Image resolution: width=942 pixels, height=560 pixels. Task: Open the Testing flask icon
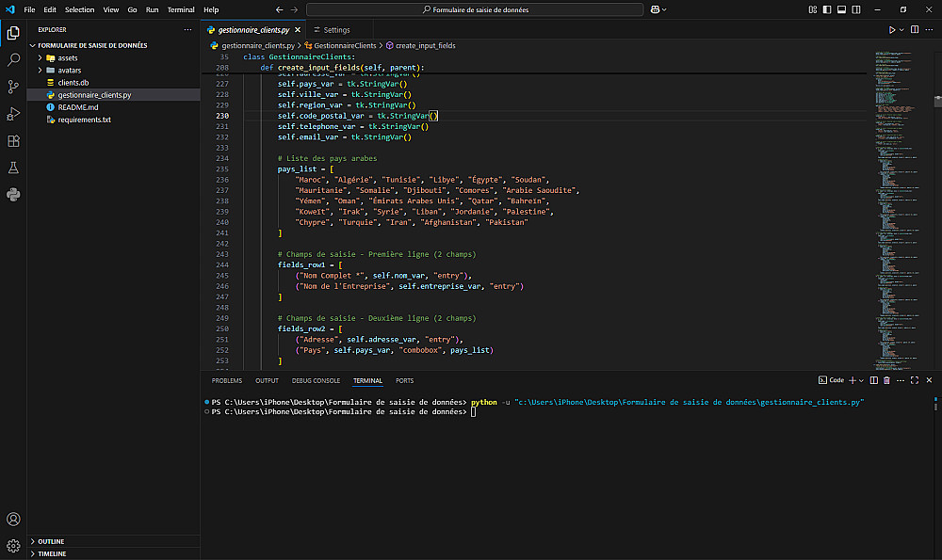coord(13,168)
